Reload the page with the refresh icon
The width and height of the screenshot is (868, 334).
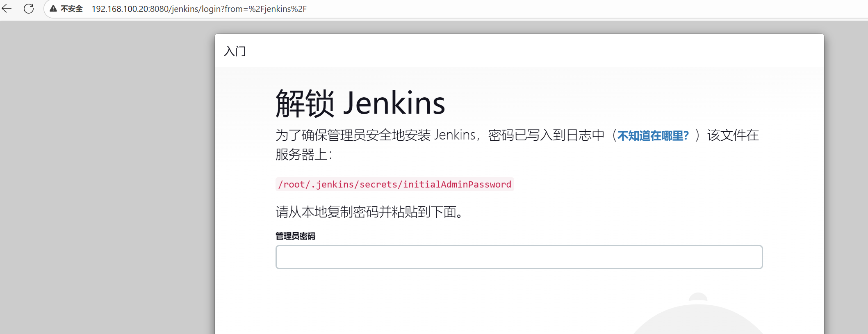(x=29, y=9)
